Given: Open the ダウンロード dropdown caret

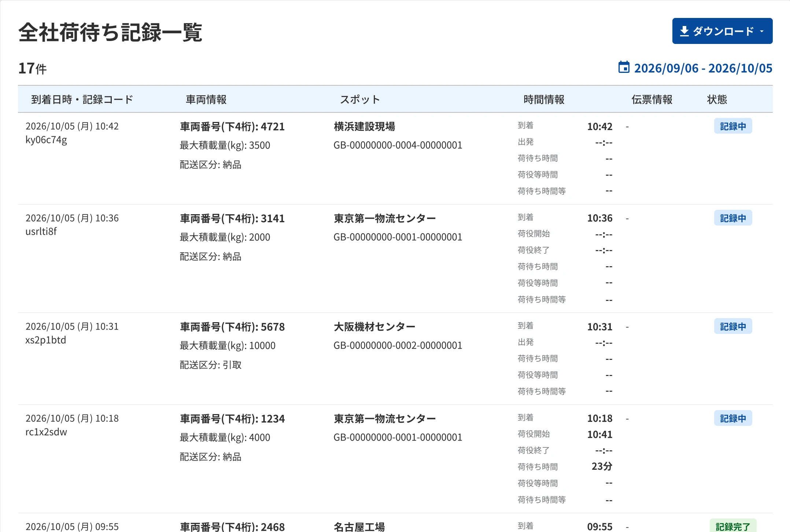Looking at the screenshot, I should (x=762, y=31).
